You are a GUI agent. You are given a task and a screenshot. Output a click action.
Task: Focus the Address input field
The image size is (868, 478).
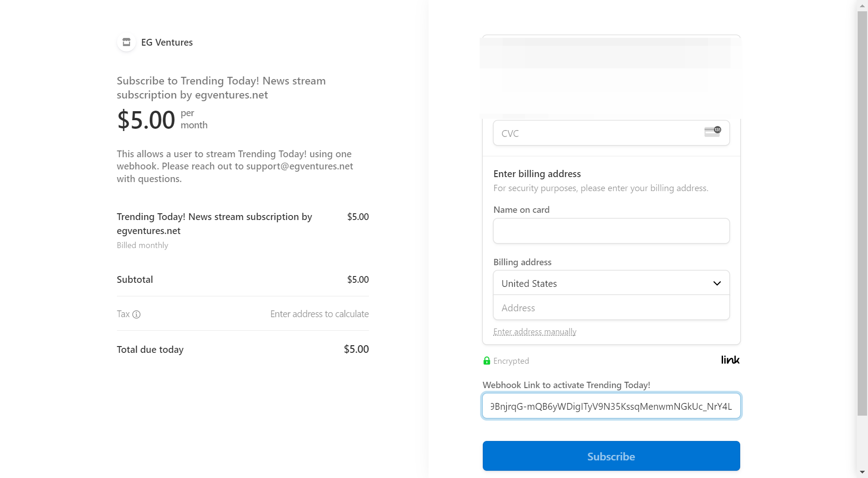pos(611,308)
